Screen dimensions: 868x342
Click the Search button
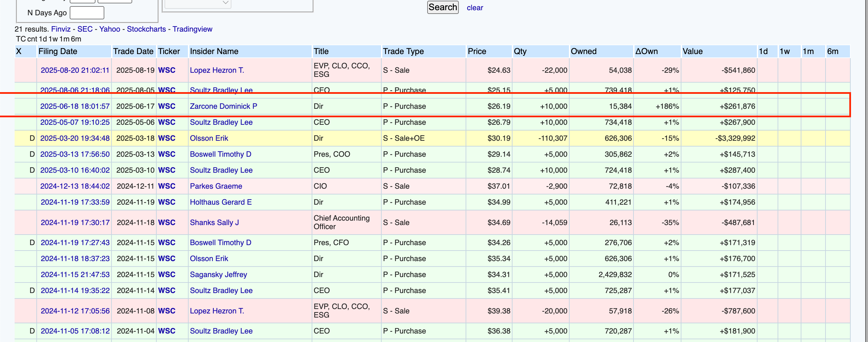pos(442,7)
